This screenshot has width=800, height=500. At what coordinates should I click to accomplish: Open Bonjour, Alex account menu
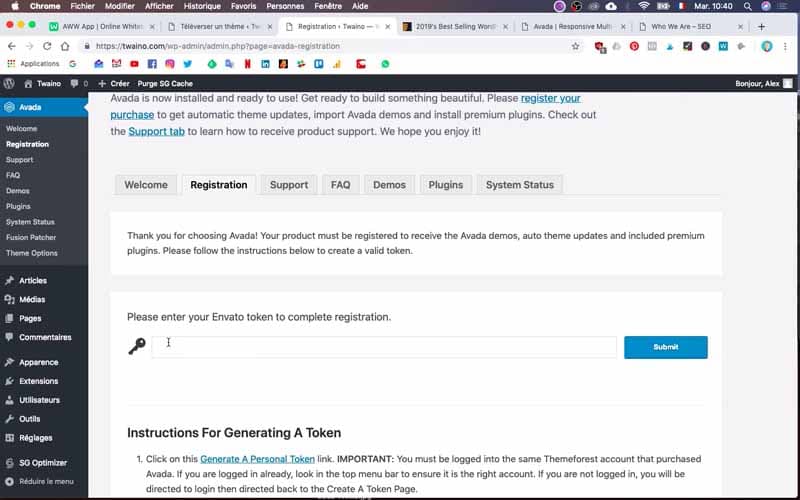764,84
